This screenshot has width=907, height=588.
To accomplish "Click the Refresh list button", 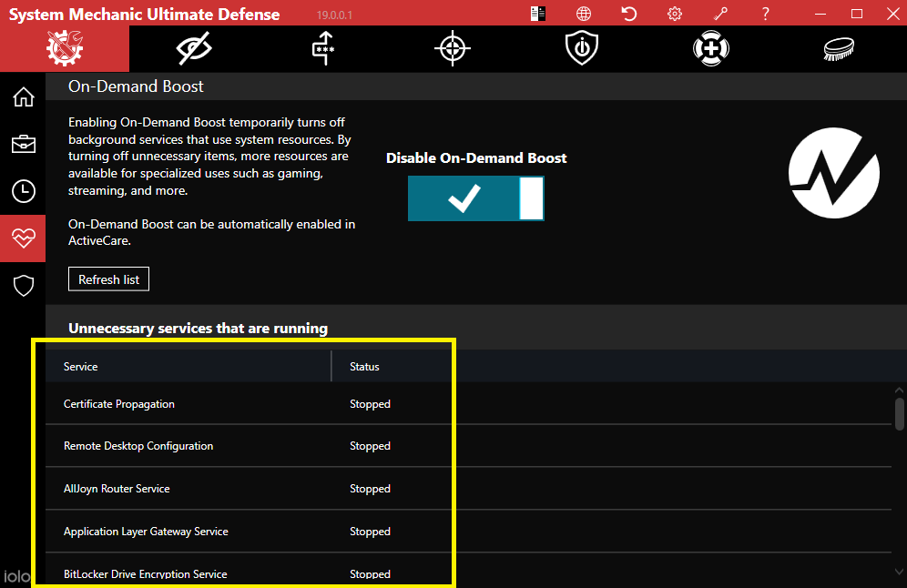I will click(x=108, y=279).
